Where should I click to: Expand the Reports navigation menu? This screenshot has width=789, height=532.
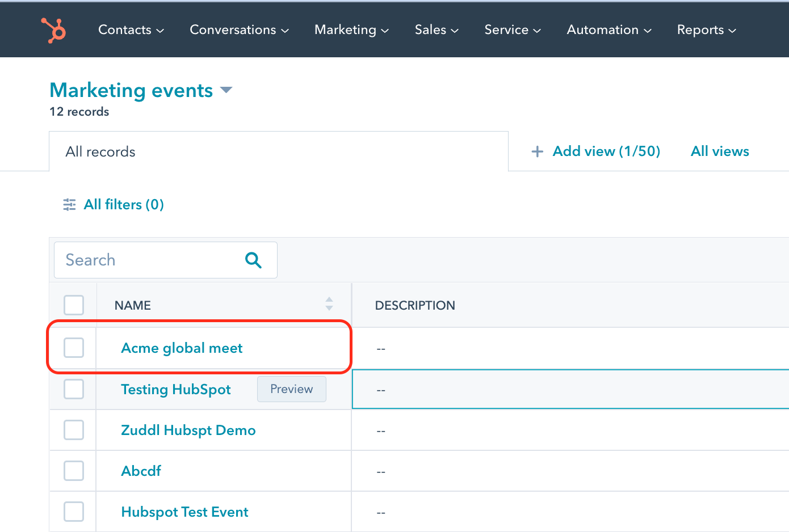coord(706,30)
